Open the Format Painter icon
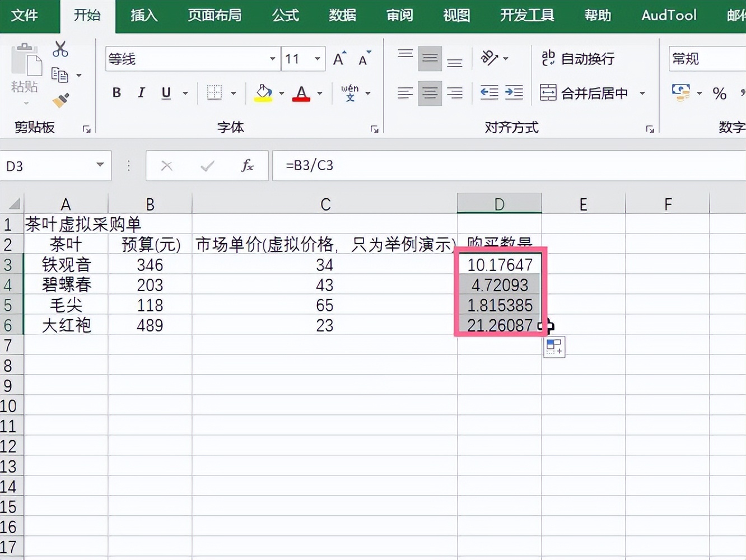 click(x=60, y=100)
